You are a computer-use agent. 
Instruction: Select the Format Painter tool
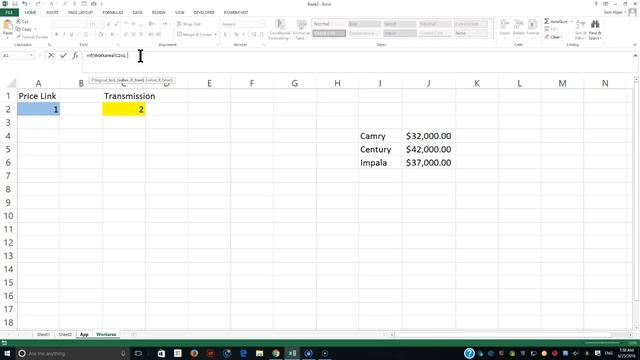tap(32, 37)
